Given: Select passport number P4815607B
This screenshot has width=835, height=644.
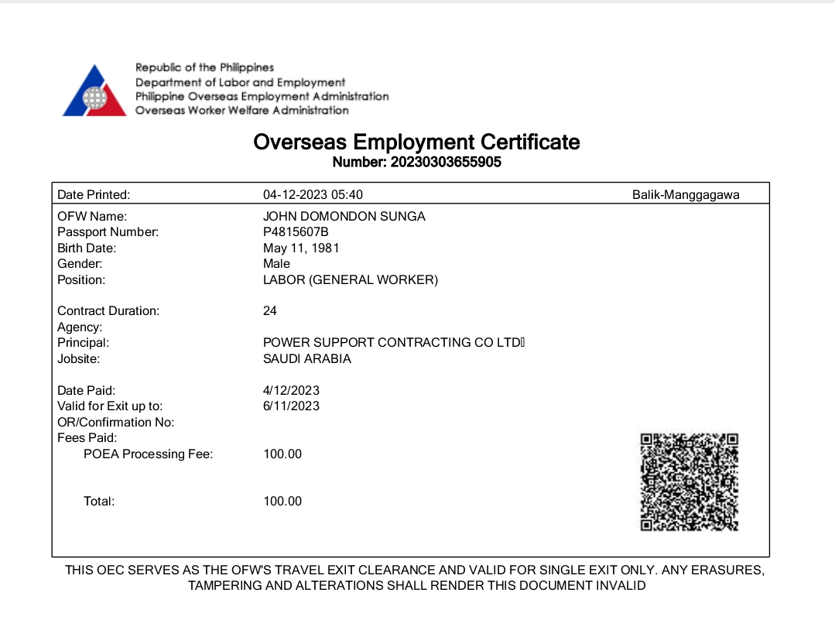Looking at the screenshot, I should pyautogui.click(x=296, y=232).
